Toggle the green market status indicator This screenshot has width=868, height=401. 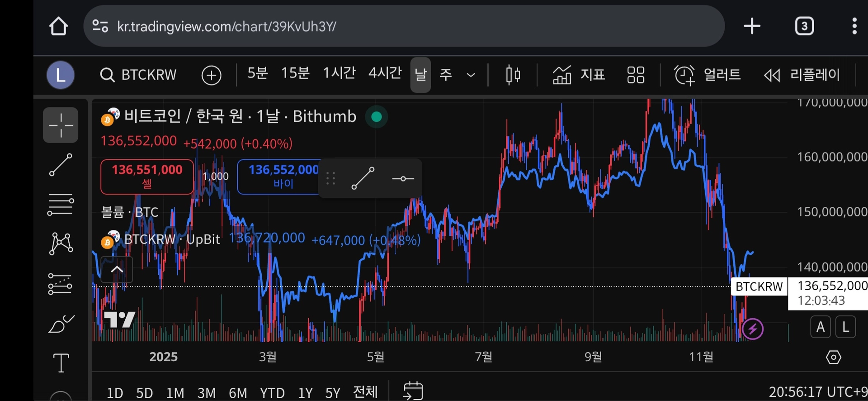[376, 117]
